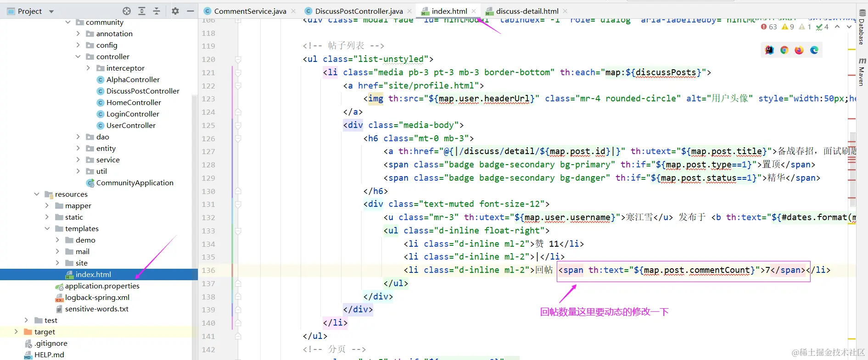This screenshot has width=868, height=360.
Task: Expand the demo folder
Action: 57,240
